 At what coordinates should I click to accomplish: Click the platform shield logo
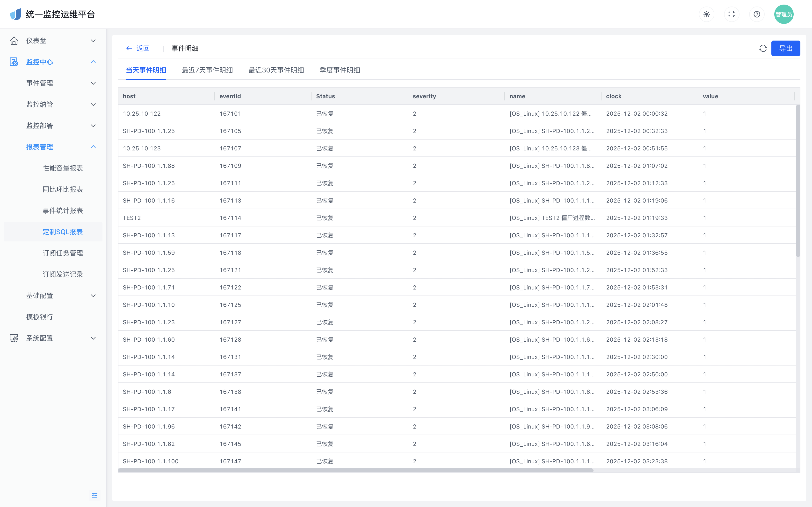[x=15, y=14]
